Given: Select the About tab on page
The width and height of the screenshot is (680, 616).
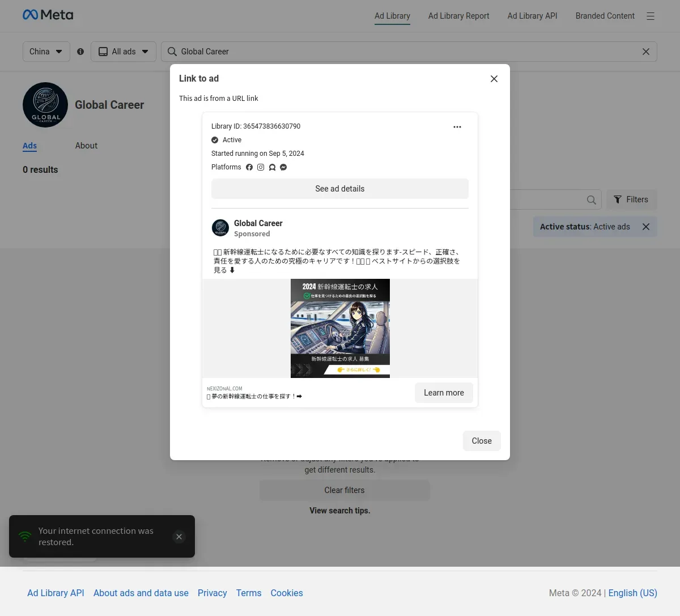Looking at the screenshot, I should tap(86, 146).
